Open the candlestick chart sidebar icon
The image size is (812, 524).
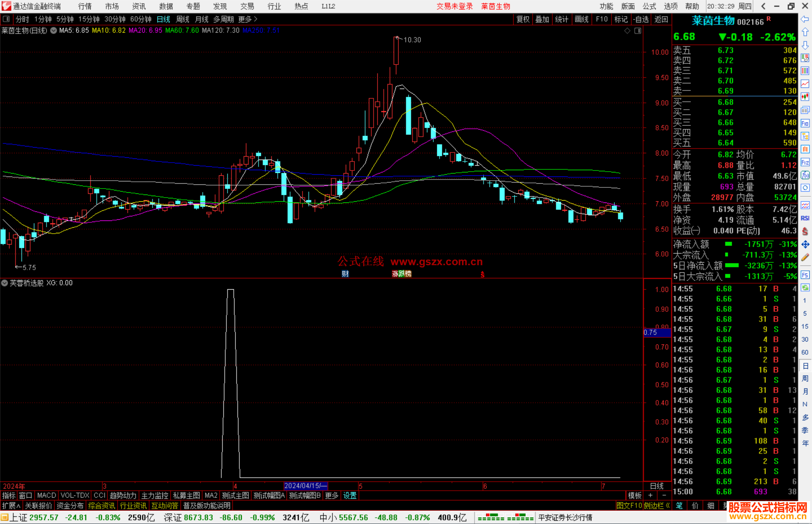(805, 97)
